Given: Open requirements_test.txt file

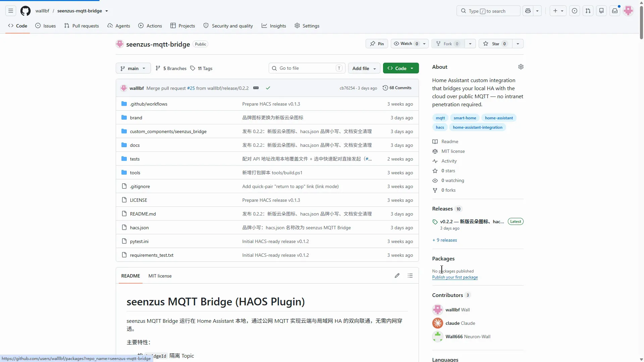Looking at the screenshot, I should (152, 255).
